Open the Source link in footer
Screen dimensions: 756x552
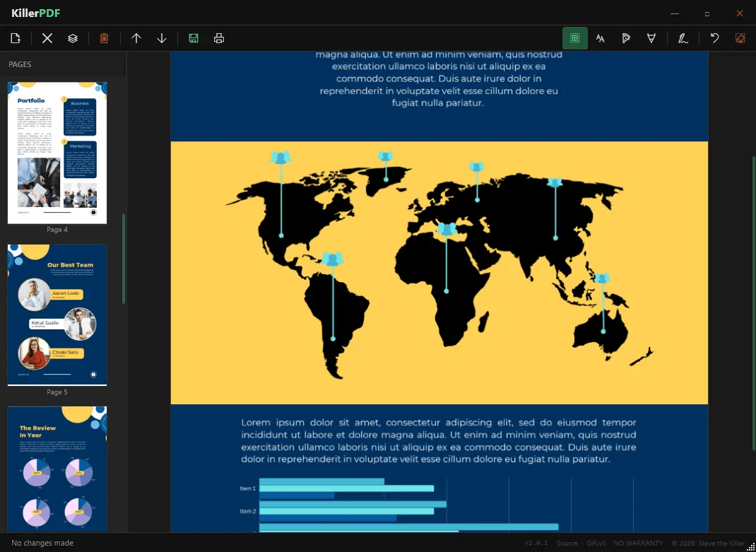coord(567,543)
